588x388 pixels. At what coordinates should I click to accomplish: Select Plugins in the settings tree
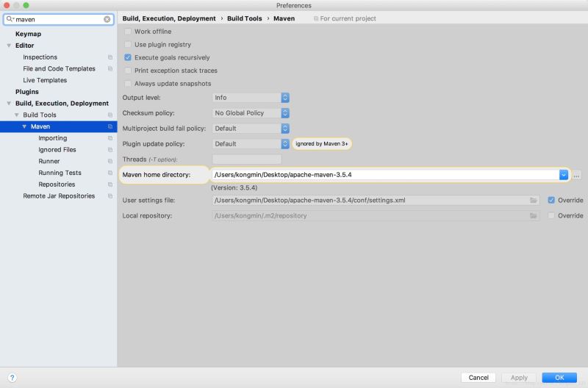(x=27, y=92)
